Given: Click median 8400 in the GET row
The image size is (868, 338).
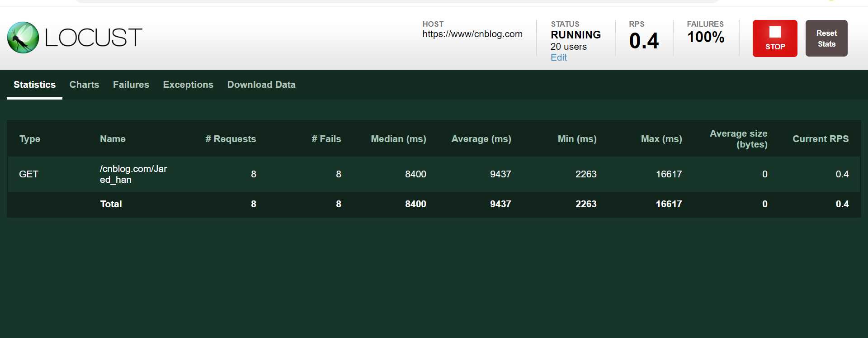Looking at the screenshot, I should 415,174.
